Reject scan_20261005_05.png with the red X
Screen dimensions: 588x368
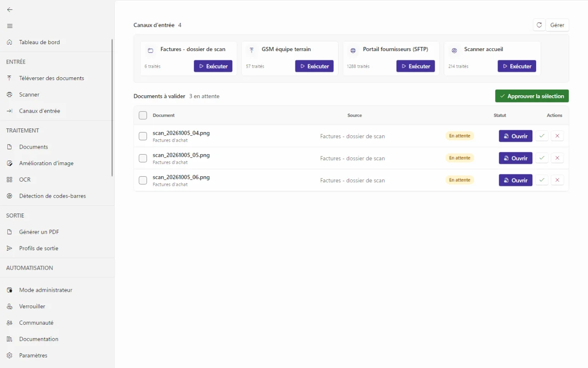(x=557, y=158)
